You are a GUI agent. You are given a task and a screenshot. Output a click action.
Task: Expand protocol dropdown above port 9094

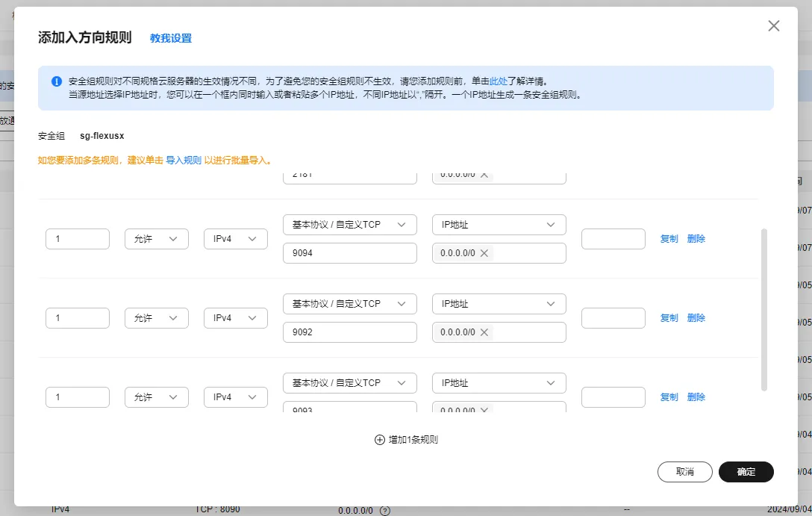(x=349, y=225)
